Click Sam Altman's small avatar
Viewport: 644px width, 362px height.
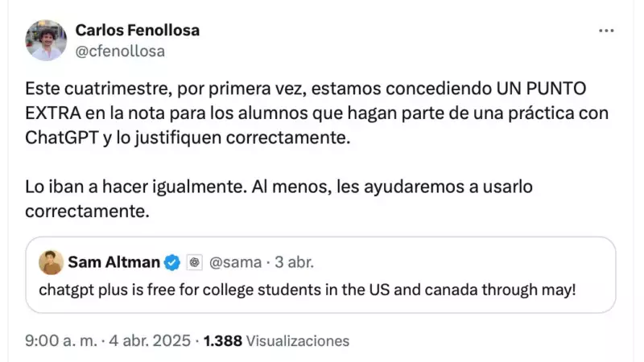pos(51,262)
